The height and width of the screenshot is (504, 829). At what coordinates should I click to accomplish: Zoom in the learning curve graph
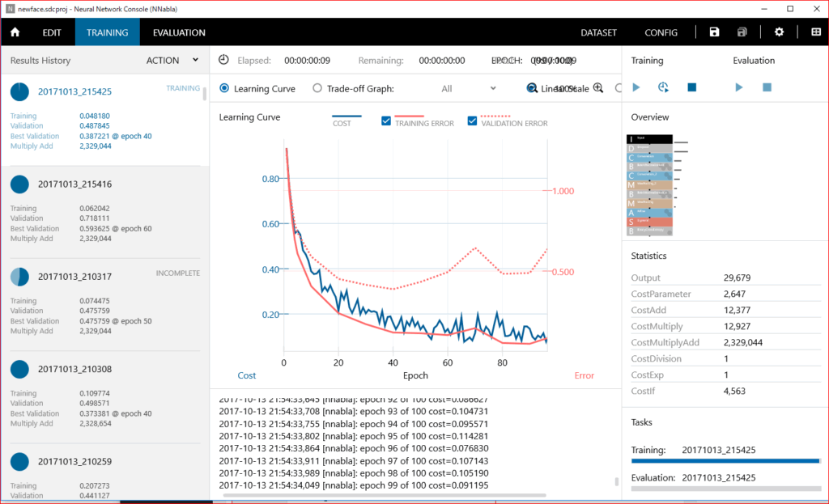tap(598, 88)
